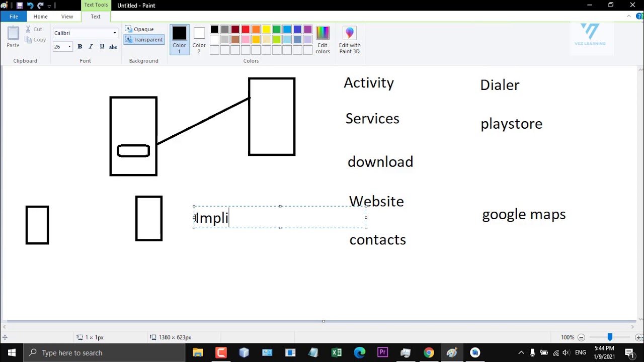Viewport: 644px width, 362px height.
Task: Select the Text ribbon tab
Action: (x=96, y=17)
